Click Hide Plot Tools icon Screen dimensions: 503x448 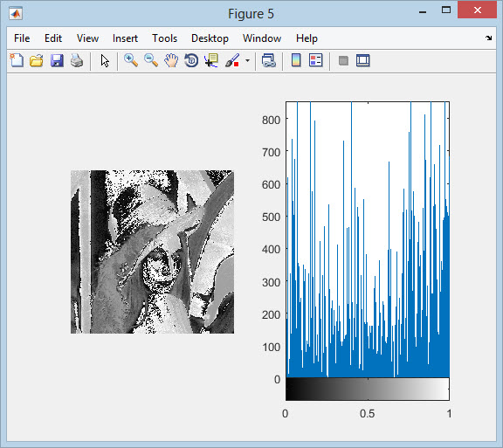coord(343,60)
